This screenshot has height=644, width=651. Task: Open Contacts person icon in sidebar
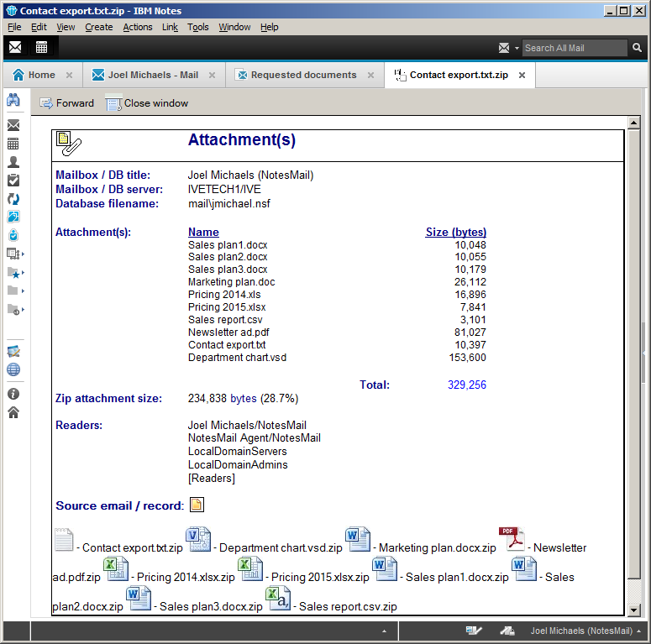click(x=13, y=162)
